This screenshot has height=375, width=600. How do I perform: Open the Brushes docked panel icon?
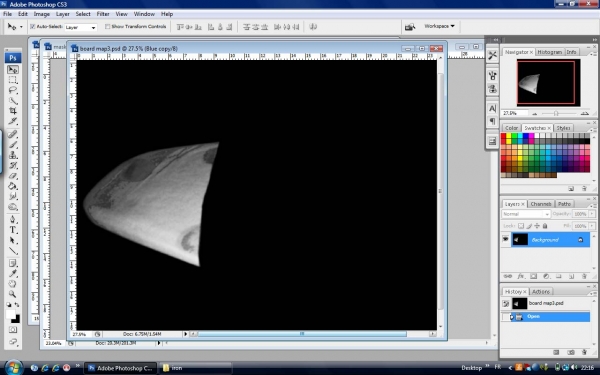pyautogui.click(x=492, y=75)
